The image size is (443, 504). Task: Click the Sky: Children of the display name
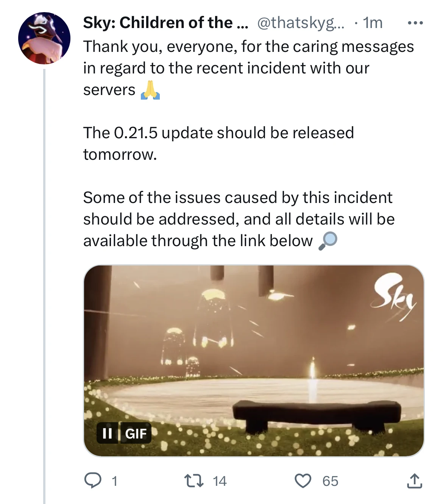click(x=163, y=23)
